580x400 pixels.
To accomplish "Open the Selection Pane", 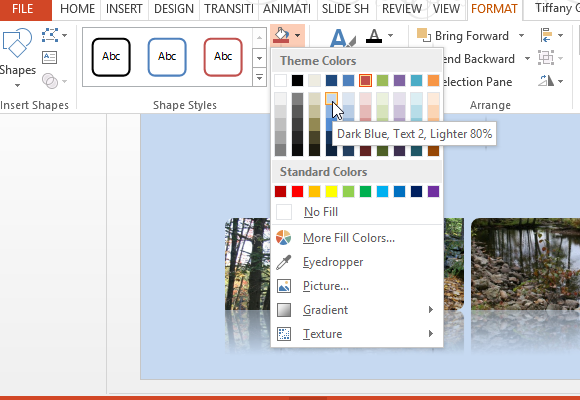I will coord(477,81).
